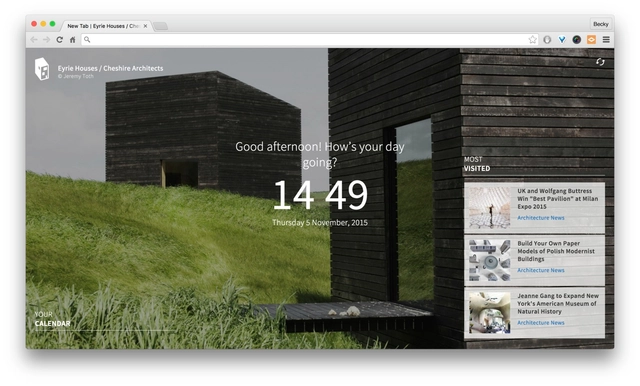Click the orange extension icon in toolbar

591,40
